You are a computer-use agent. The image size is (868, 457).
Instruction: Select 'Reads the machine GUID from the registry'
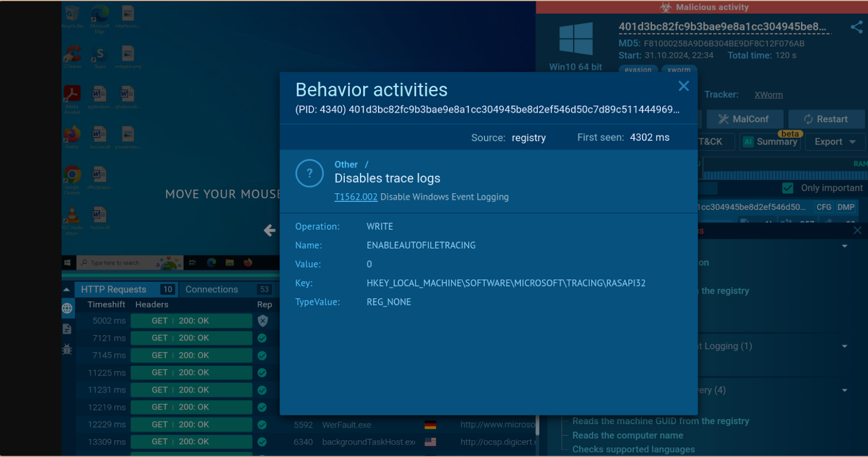(x=661, y=421)
